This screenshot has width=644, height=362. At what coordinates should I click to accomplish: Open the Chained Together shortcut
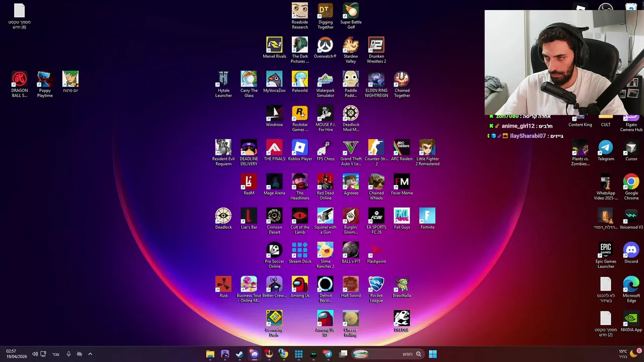tap(402, 84)
